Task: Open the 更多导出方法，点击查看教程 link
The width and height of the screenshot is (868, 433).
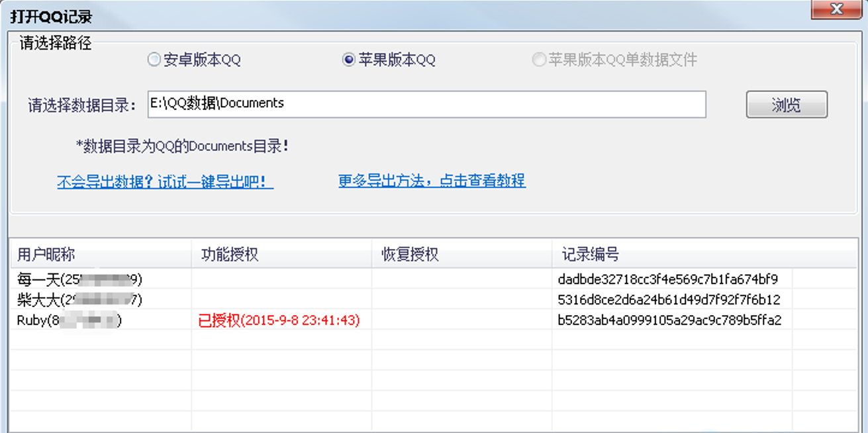Action: [432, 181]
